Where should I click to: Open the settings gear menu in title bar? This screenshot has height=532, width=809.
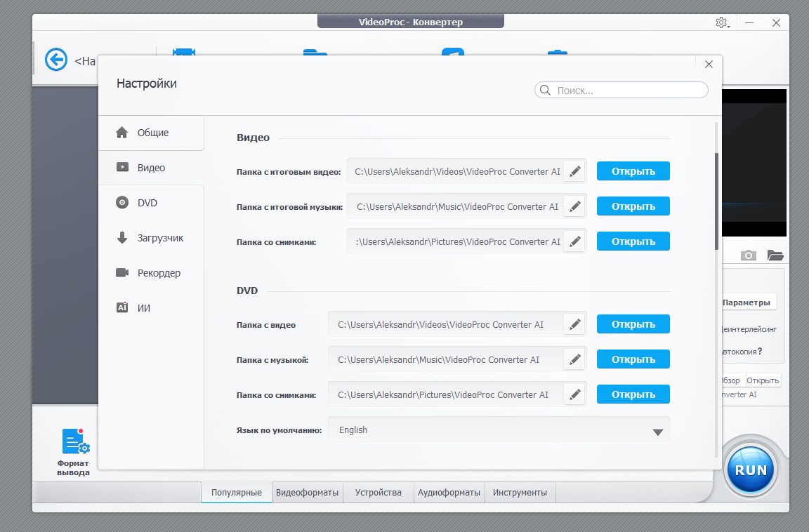(x=721, y=22)
